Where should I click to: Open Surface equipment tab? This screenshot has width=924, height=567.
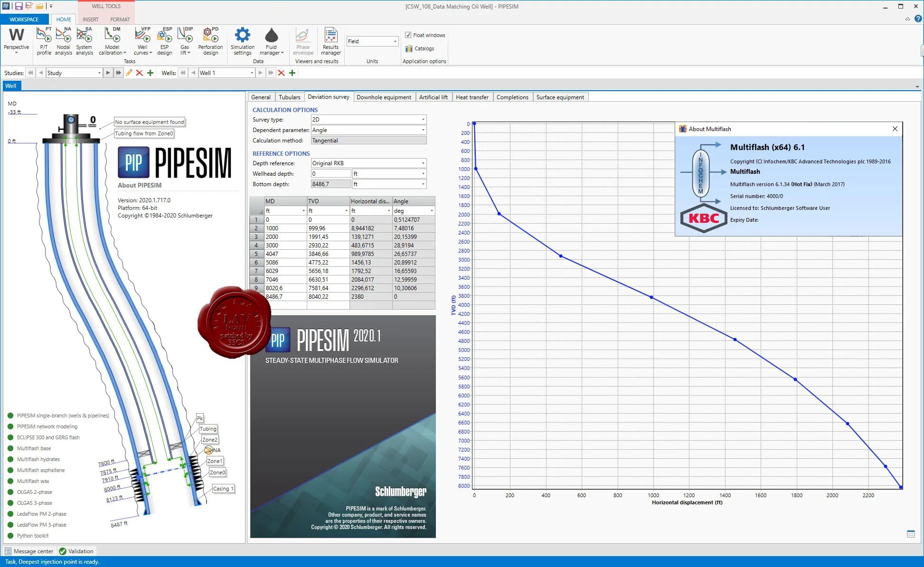coord(560,97)
